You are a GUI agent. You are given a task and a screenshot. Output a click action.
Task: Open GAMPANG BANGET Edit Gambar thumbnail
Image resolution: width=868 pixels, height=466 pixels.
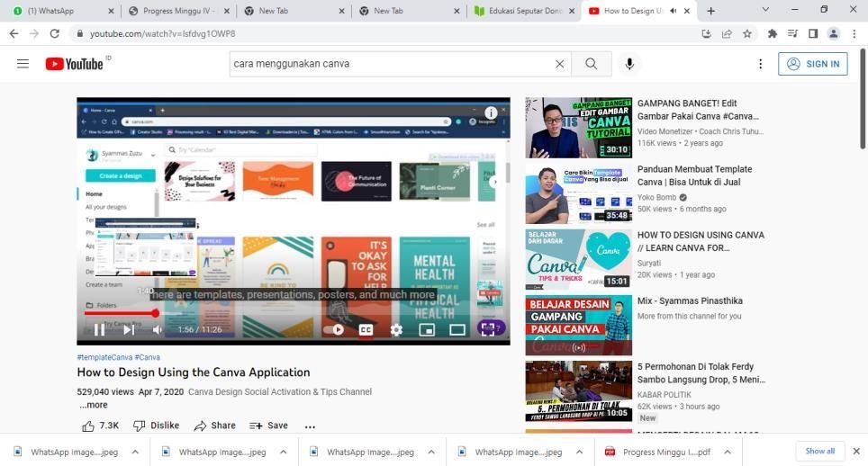coord(578,128)
